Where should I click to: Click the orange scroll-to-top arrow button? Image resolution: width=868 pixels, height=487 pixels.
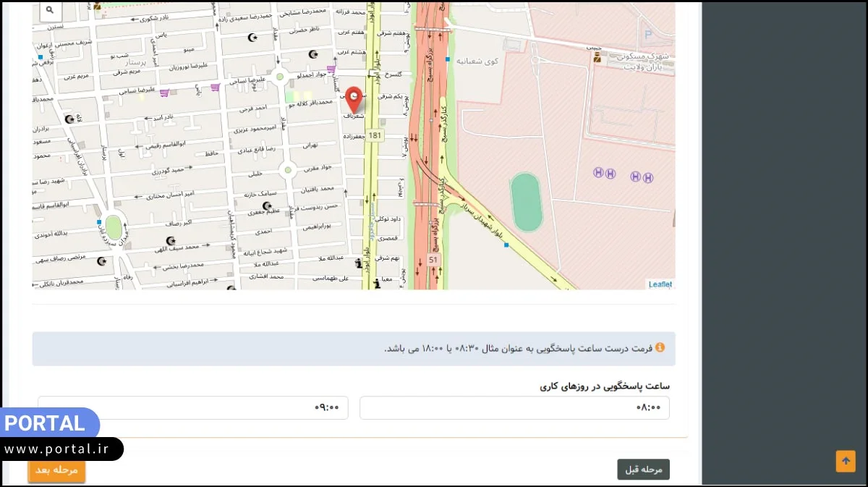click(x=845, y=461)
